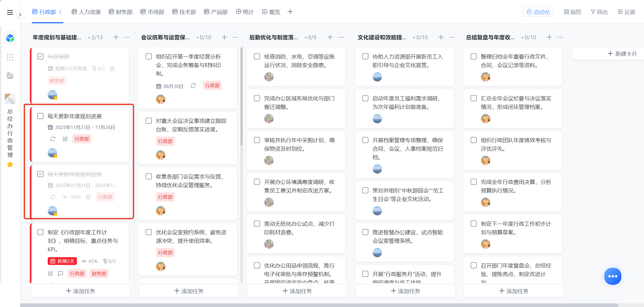This screenshot has height=307, width=644.
Task: Click the 会议统筹 column vertical scrollbar
Action: [241, 96]
